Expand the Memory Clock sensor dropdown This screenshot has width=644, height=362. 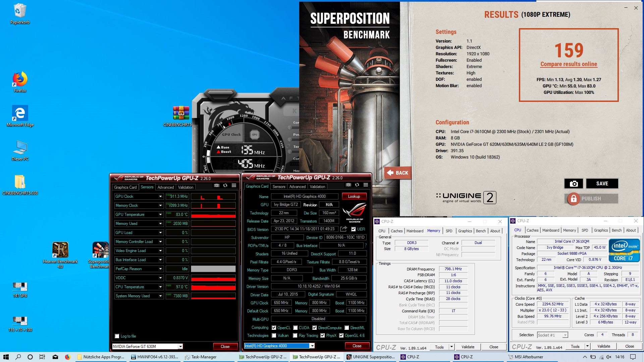[x=160, y=205]
